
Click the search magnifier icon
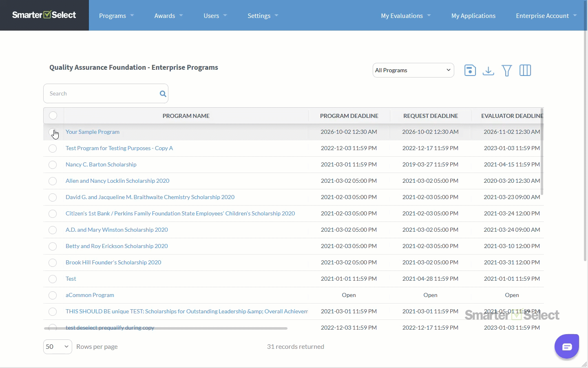click(163, 94)
